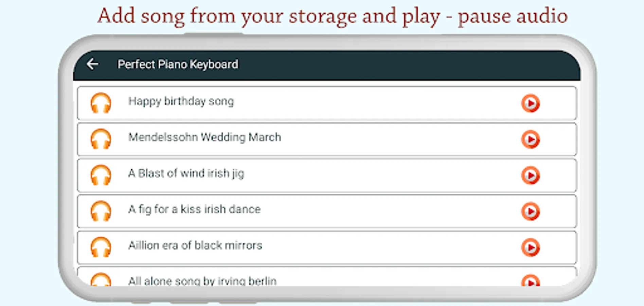Select headphones icon next to Aillion era of black mirrors
The width and height of the screenshot is (644, 306).
101,247
